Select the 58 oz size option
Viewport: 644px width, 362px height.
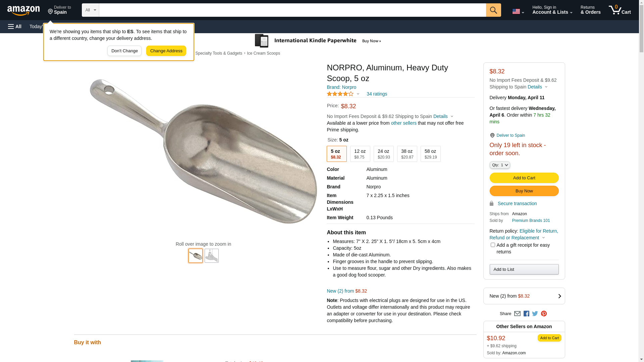430,154
